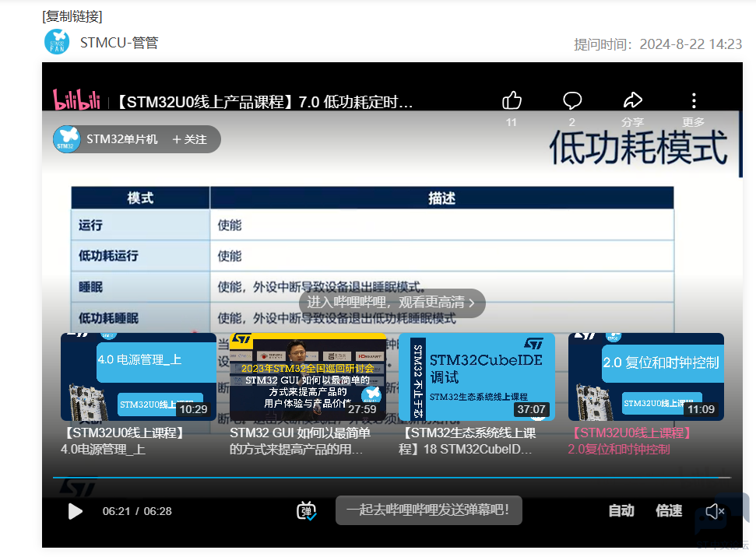
Task: Open 自动 quality selector
Action: (621, 511)
